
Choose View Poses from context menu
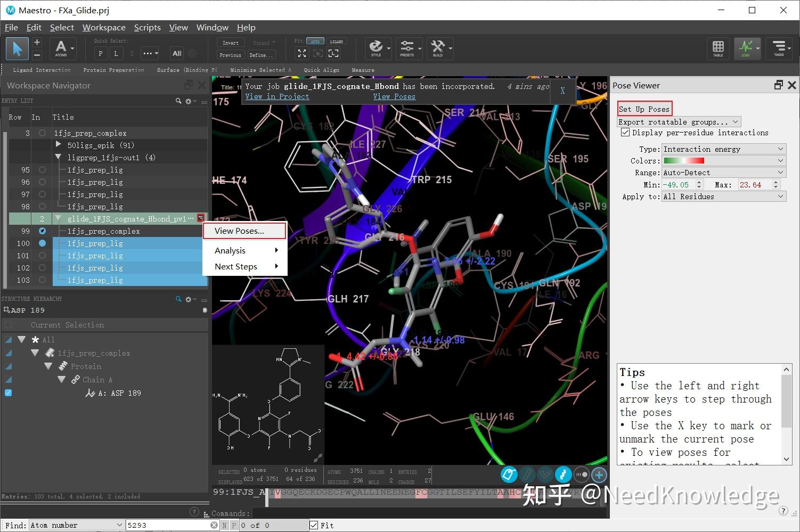pos(239,231)
